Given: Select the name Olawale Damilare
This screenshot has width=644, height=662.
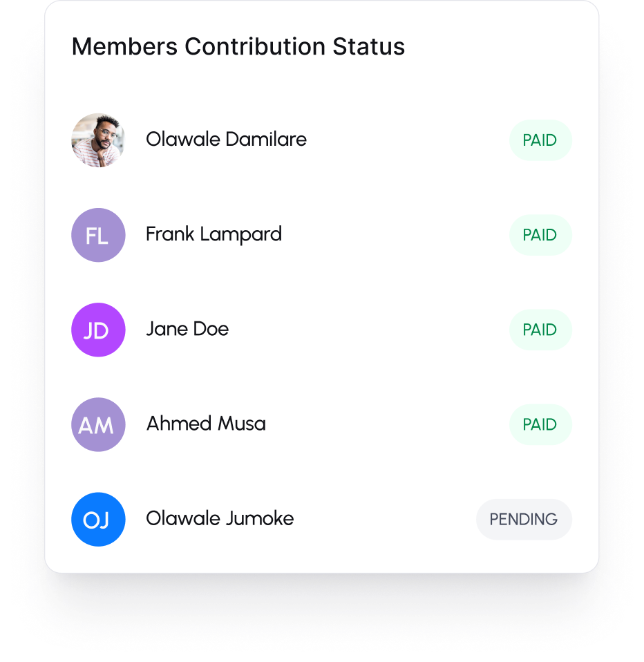Looking at the screenshot, I should coord(226,140).
